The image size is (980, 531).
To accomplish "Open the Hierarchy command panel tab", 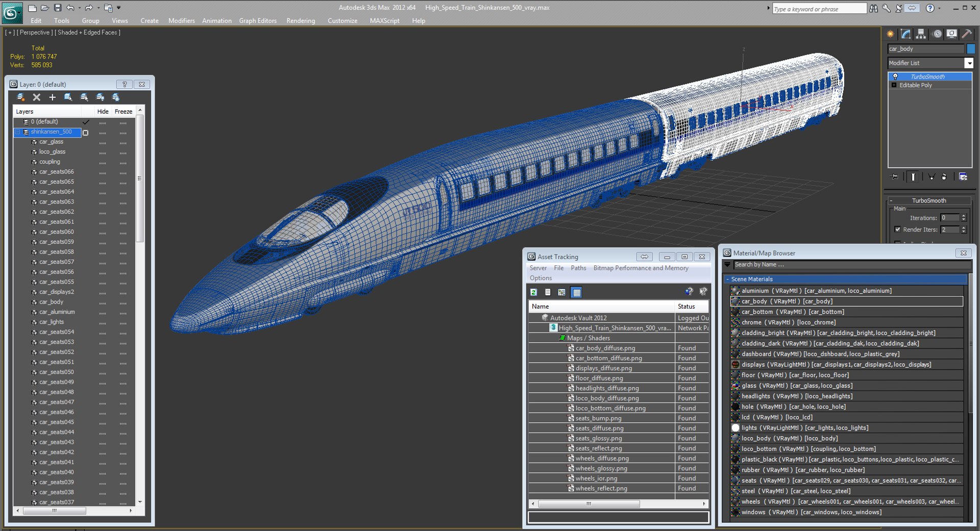I will click(x=921, y=34).
